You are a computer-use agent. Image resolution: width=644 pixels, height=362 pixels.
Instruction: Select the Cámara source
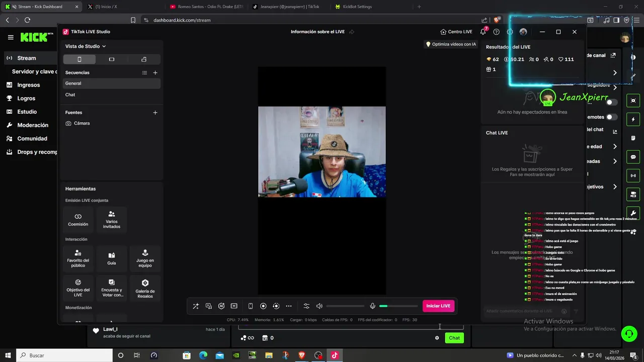112,123
